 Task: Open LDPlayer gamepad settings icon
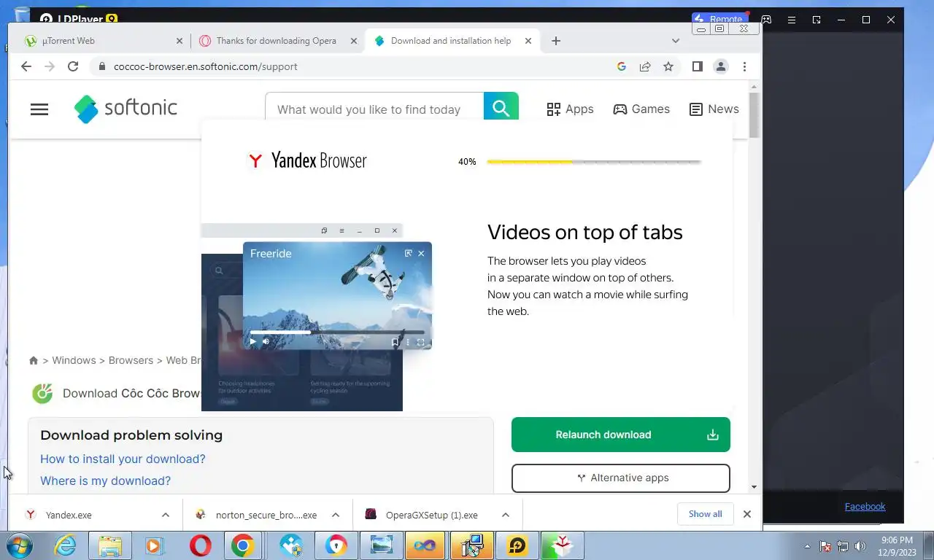click(766, 20)
